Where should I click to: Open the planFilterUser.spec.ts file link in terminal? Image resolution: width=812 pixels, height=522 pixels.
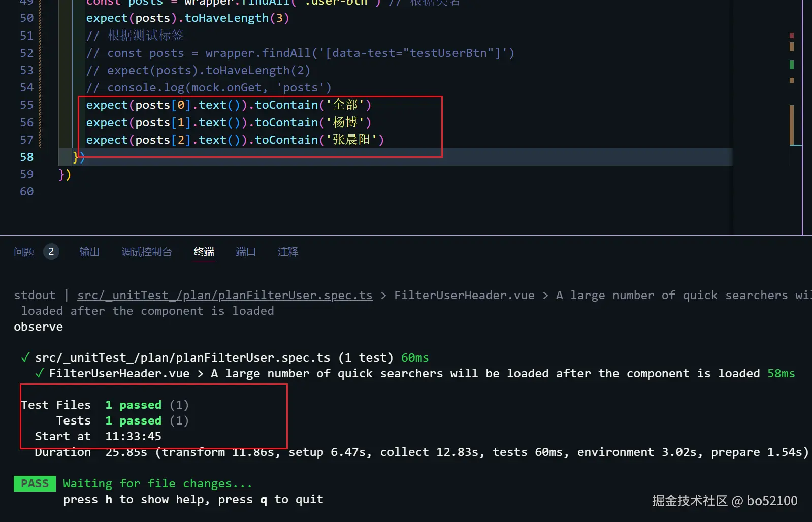(x=225, y=296)
